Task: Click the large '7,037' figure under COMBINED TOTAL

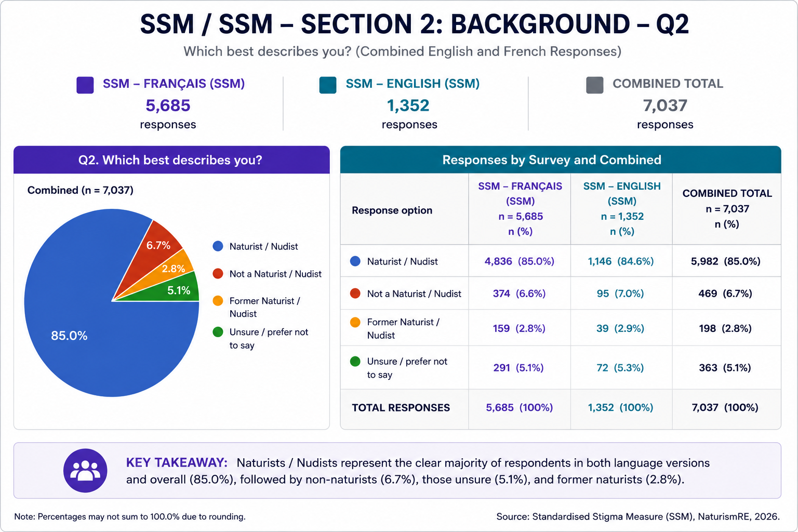Action: (x=666, y=105)
